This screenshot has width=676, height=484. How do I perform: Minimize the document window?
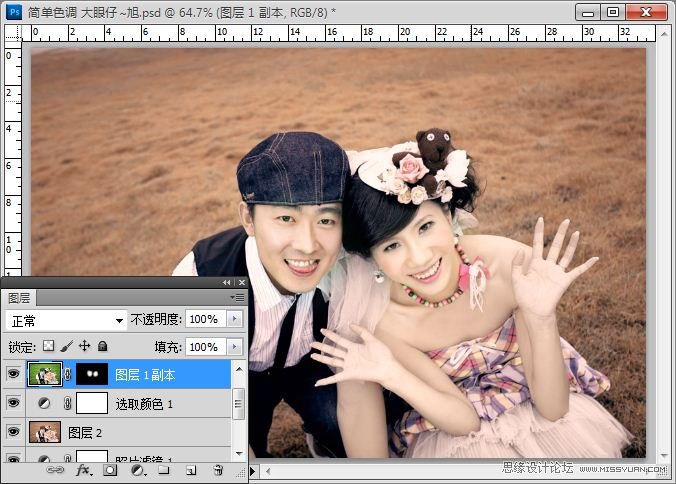pos(588,13)
